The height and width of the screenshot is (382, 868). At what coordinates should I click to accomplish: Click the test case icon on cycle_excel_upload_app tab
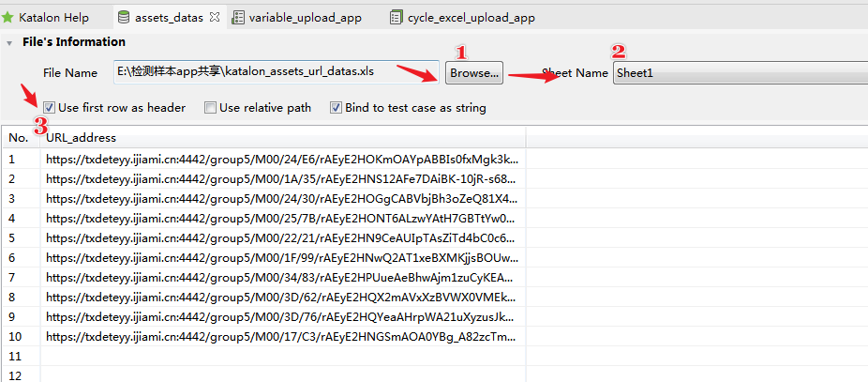[x=396, y=18]
